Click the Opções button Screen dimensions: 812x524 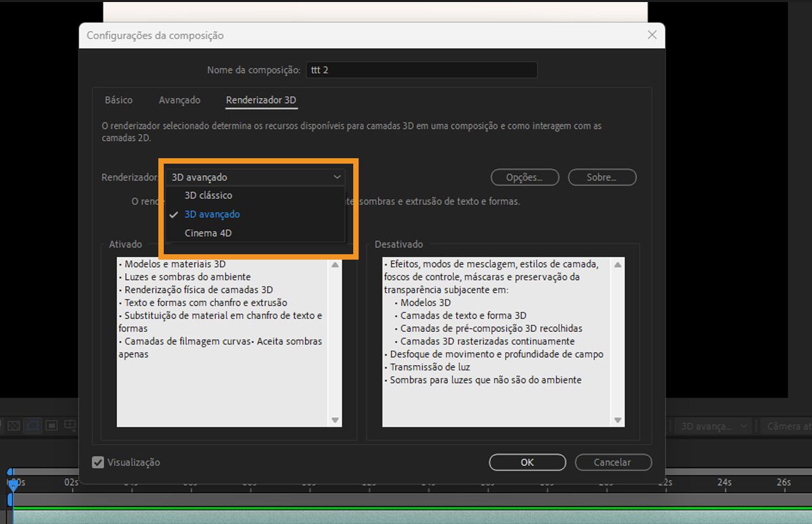click(x=524, y=176)
